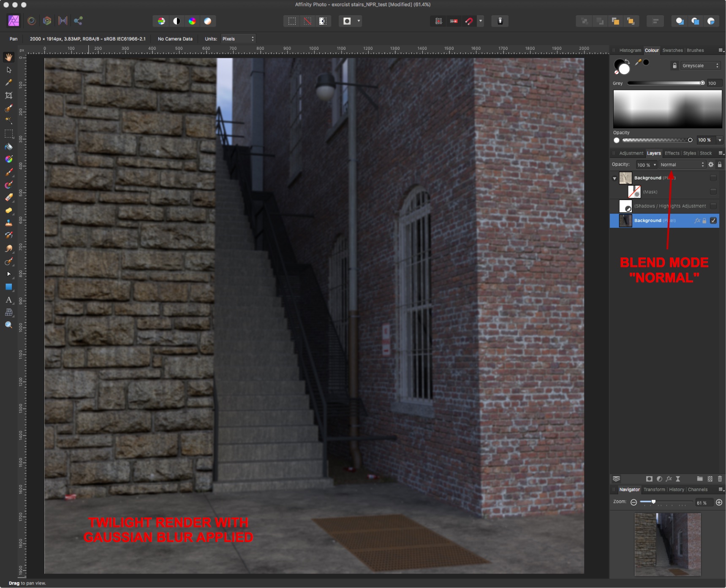Enable the Mask layer visibility checkbox
This screenshot has height=588, width=726.
[713, 192]
